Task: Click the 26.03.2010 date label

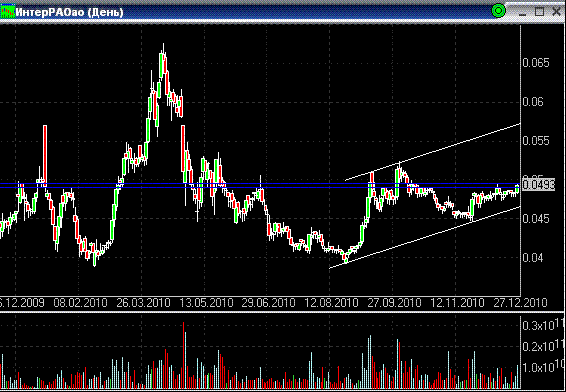Action: 143,302
